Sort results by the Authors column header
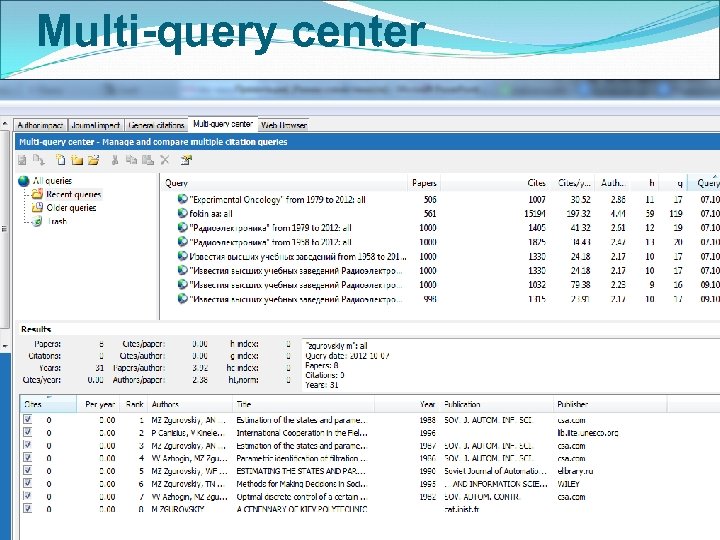This screenshot has width=720, height=540. pyautogui.click(x=190, y=405)
